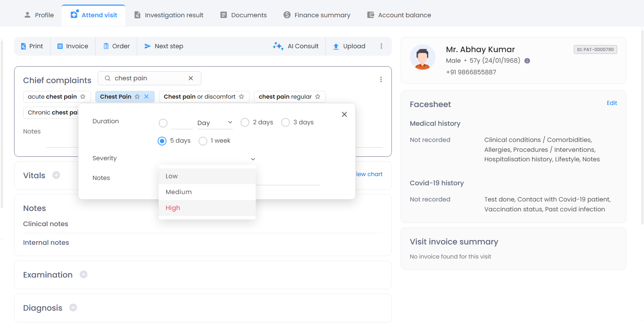Open the Finance summary tab

tap(317, 15)
